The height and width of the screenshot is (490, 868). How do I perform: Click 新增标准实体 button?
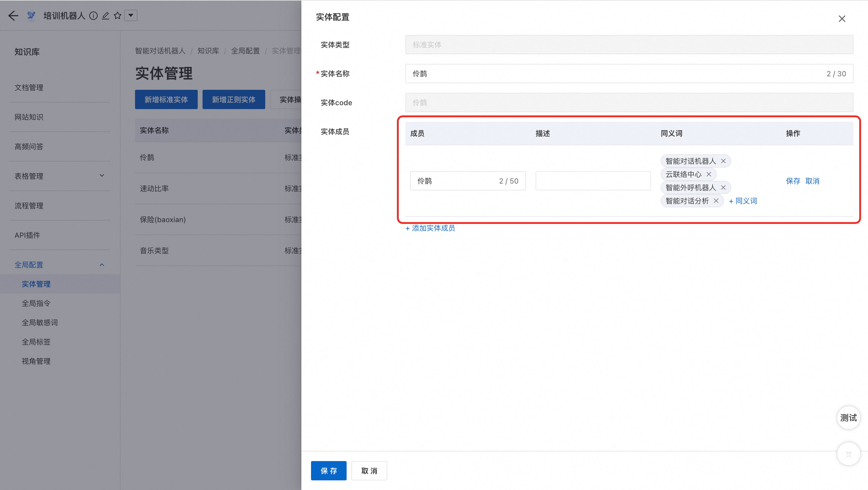[166, 99]
